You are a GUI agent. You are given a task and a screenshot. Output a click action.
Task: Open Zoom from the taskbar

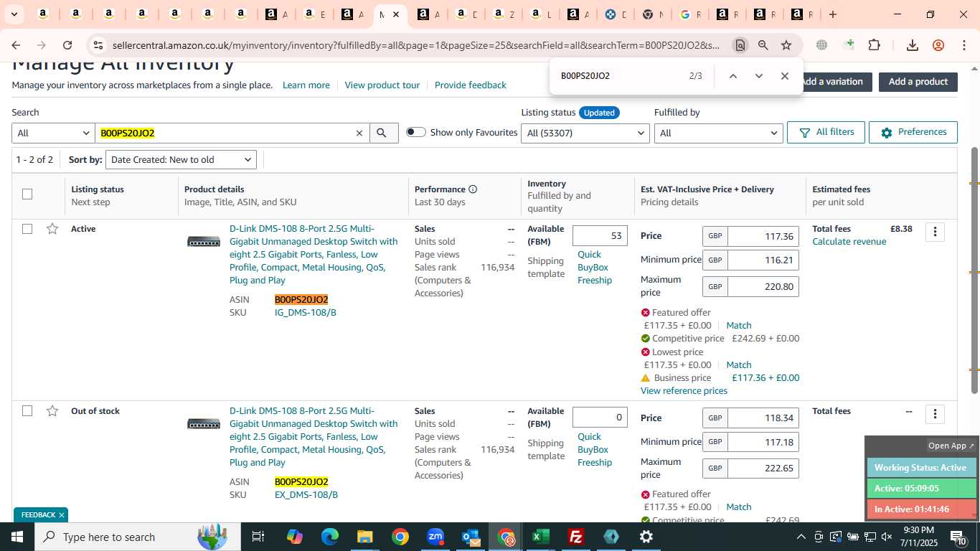point(435,537)
